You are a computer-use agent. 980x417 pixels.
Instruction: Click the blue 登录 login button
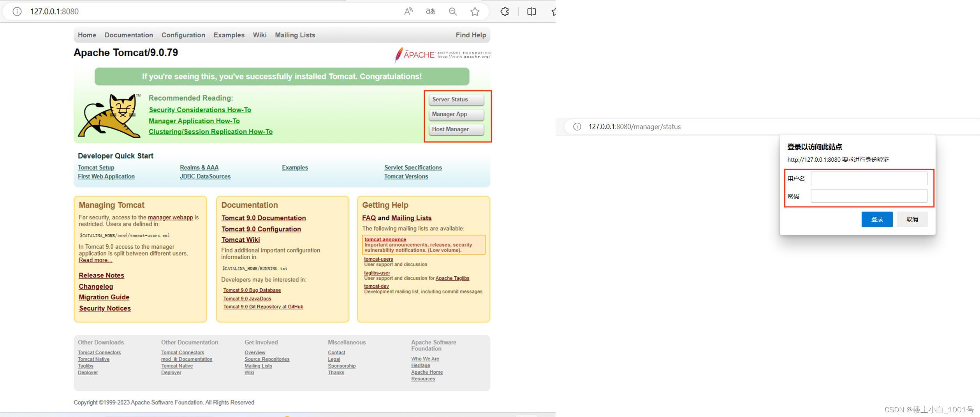[x=877, y=219]
